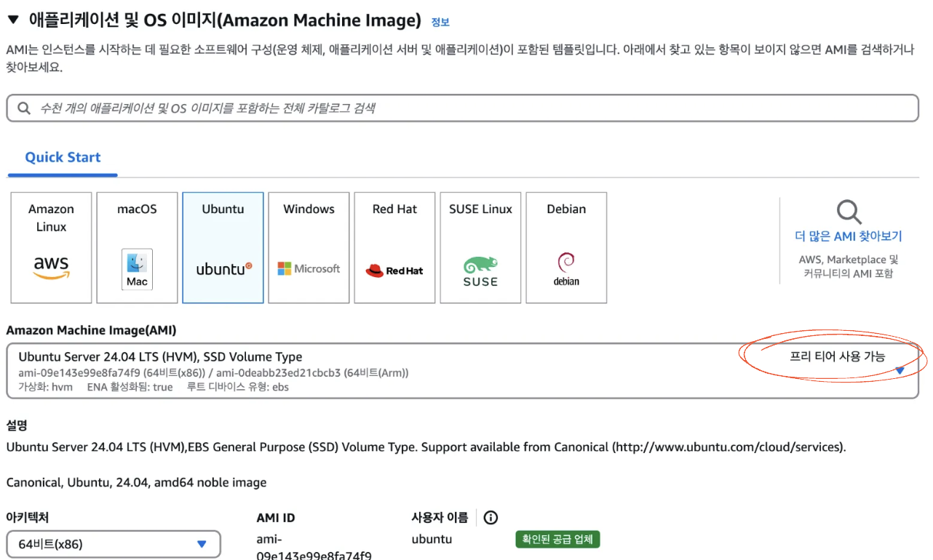Click the Microsoft logo icon

point(309,269)
